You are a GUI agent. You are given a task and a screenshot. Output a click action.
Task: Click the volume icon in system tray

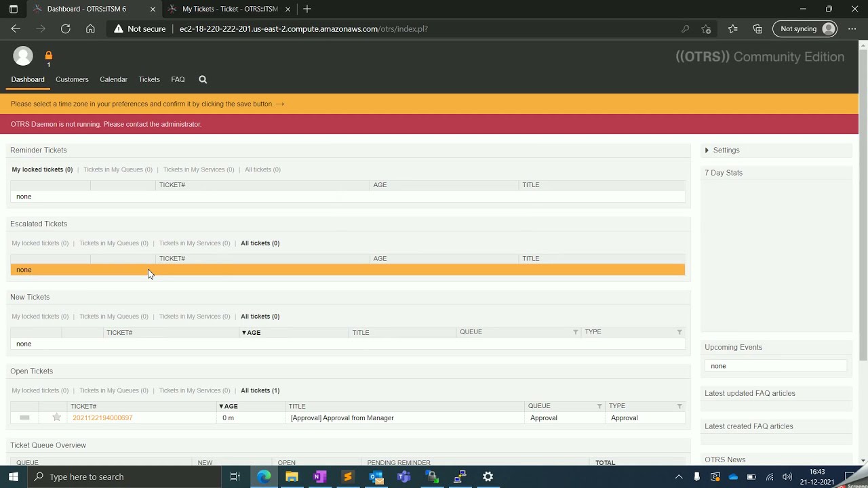click(x=787, y=476)
